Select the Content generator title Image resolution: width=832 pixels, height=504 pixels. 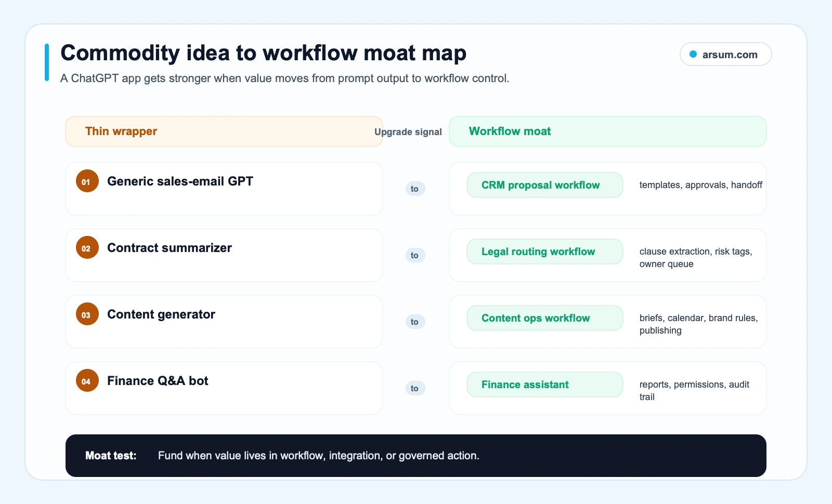click(x=161, y=314)
